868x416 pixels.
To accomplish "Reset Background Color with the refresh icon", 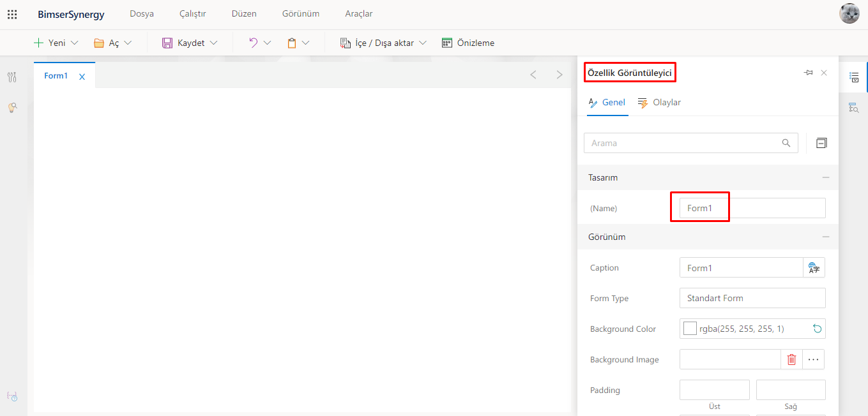I will click(817, 329).
